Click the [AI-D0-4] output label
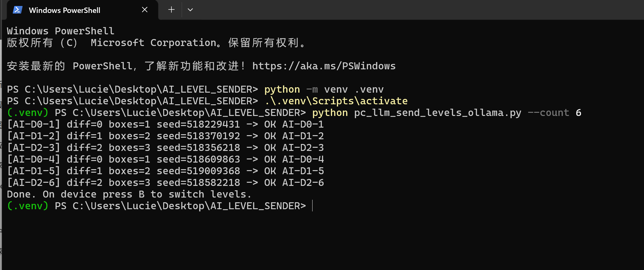Image resolution: width=644 pixels, height=270 pixels. [33, 159]
